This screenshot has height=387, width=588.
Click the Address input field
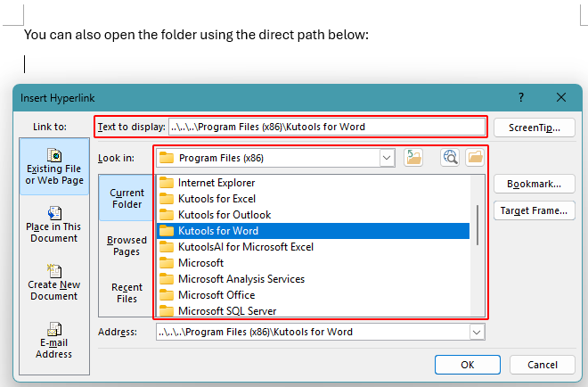coord(313,333)
